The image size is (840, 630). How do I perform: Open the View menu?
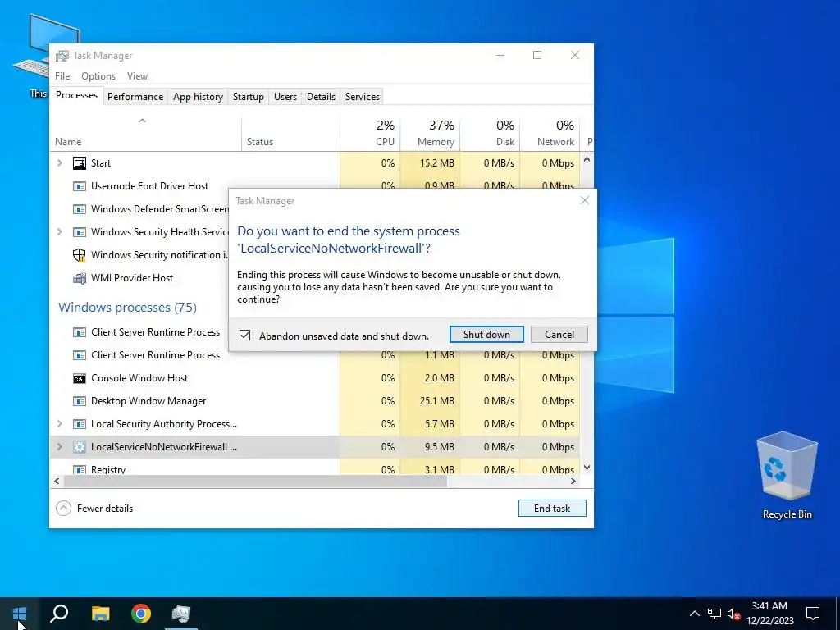[x=137, y=76]
